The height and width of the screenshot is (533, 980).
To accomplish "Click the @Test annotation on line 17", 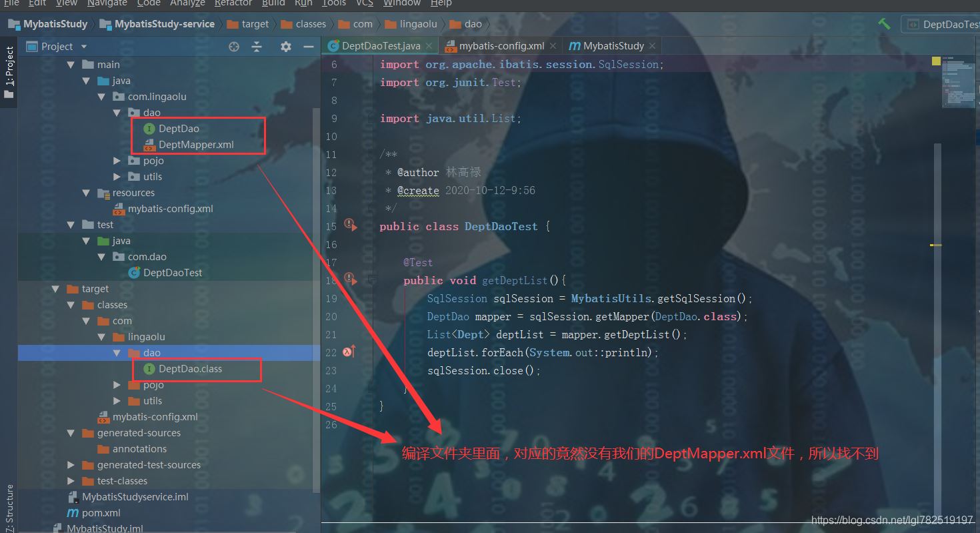I will 418,262.
